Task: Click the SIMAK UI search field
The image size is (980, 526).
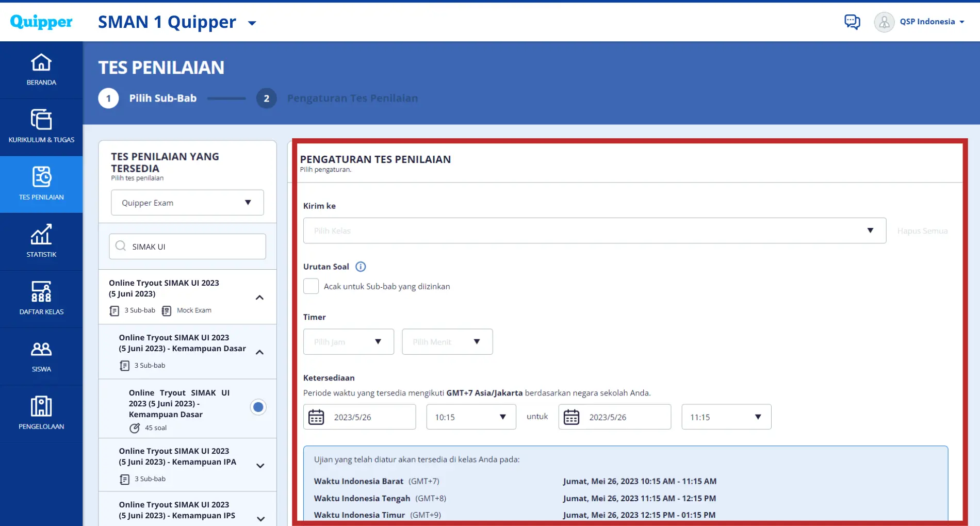Action: pyautogui.click(x=187, y=246)
